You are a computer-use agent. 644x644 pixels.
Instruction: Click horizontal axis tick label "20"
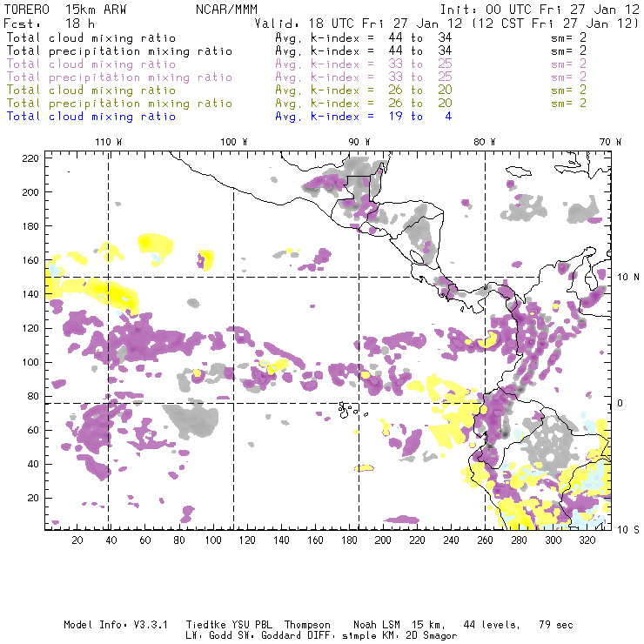(77, 540)
